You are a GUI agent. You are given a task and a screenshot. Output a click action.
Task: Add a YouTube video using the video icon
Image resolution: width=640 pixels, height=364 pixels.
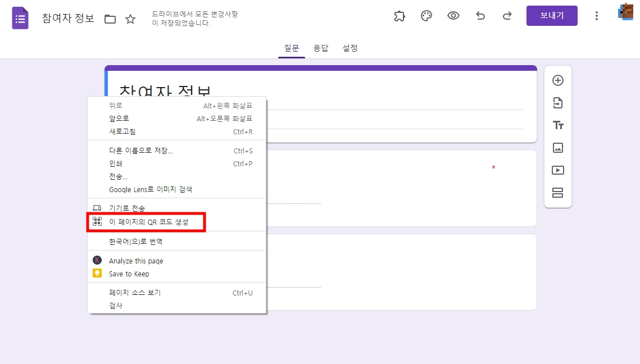[557, 170]
